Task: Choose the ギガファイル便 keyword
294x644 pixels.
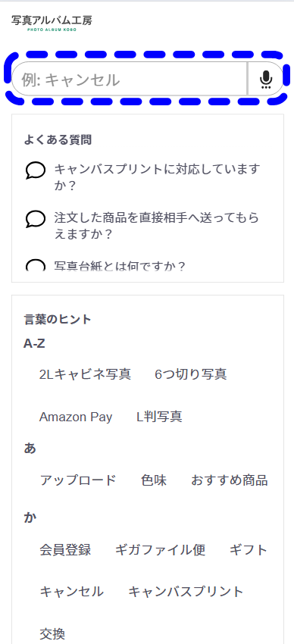Action: pos(160,549)
